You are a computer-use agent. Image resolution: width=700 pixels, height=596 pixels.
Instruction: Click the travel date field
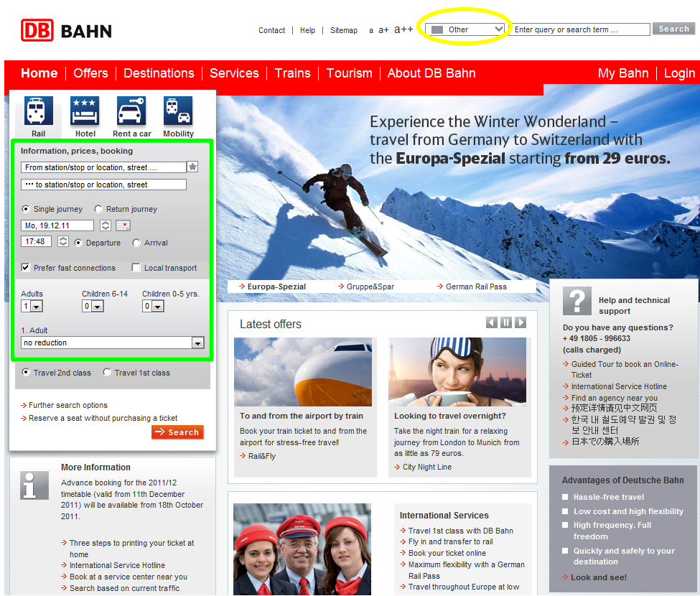tap(57, 225)
